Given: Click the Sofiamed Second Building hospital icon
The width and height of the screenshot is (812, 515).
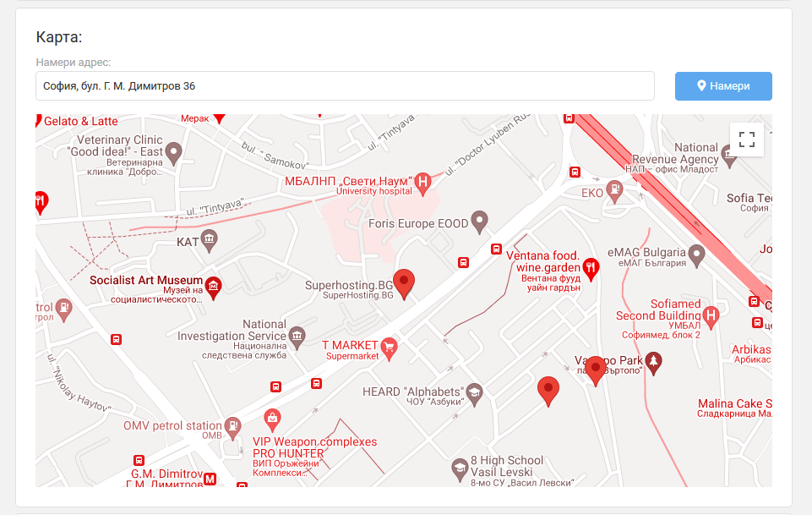Looking at the screenshot, I should (711, 317).
